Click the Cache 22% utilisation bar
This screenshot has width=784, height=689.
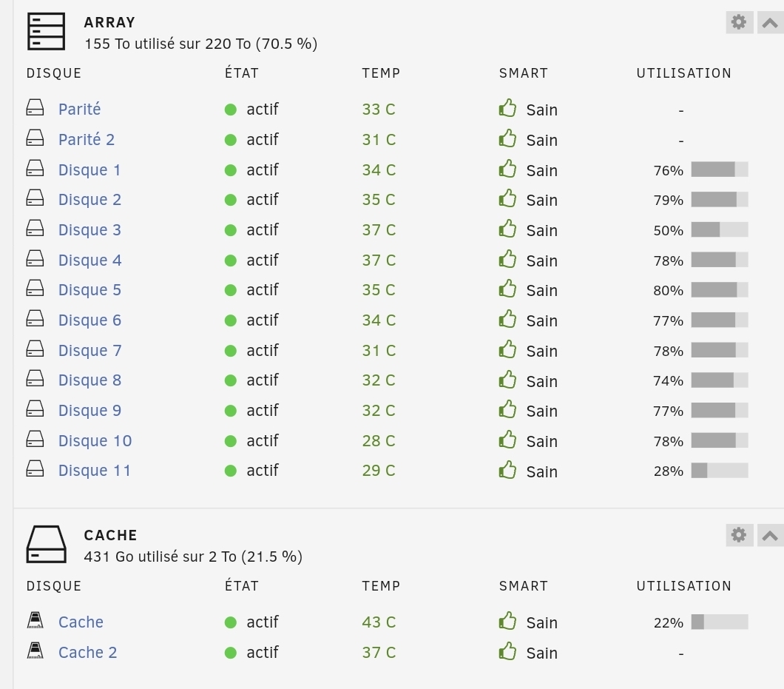pos(720,622)
